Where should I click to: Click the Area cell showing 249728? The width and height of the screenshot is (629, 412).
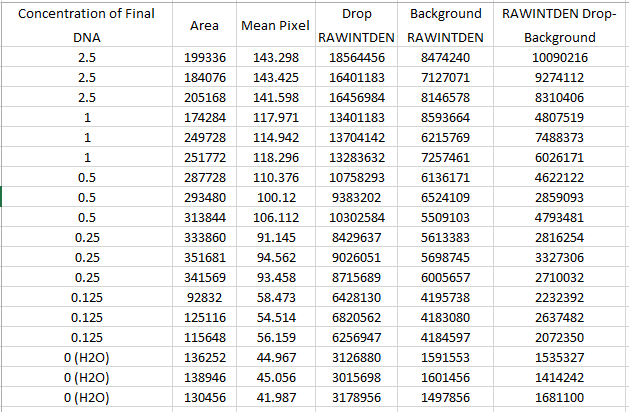pyautogui.click(x=205, y=137)
